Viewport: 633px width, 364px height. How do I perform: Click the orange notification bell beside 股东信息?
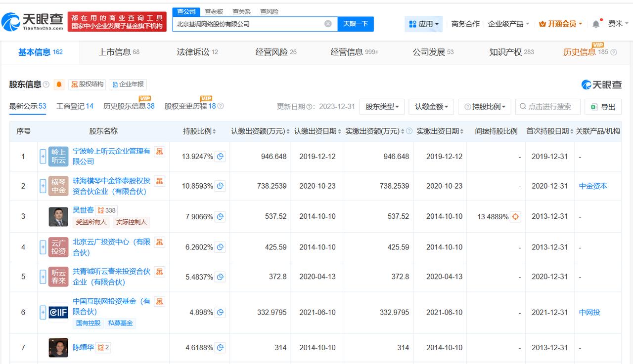click(x=59, y=84)
